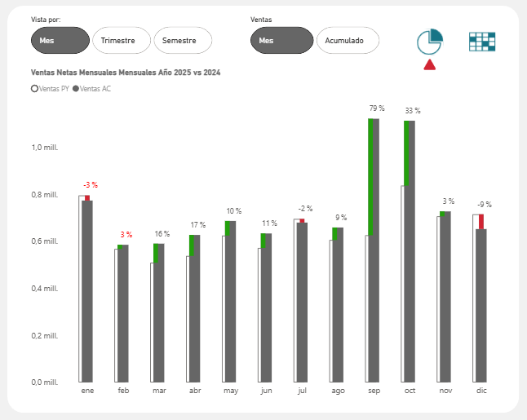
Task: Click the pie chart view icon
Action: pyautogui.click(x=429, y=41)
